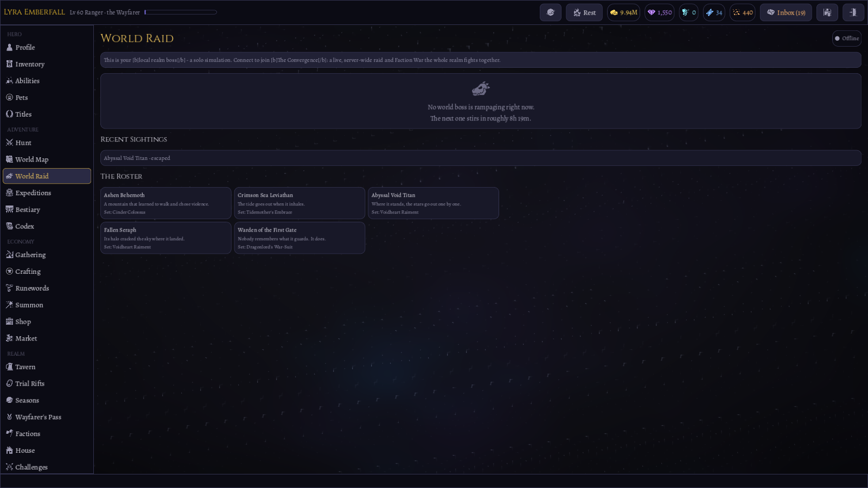Open the Pets section icon
Viewport: 868px width, 488px height.
pos(9,98)
